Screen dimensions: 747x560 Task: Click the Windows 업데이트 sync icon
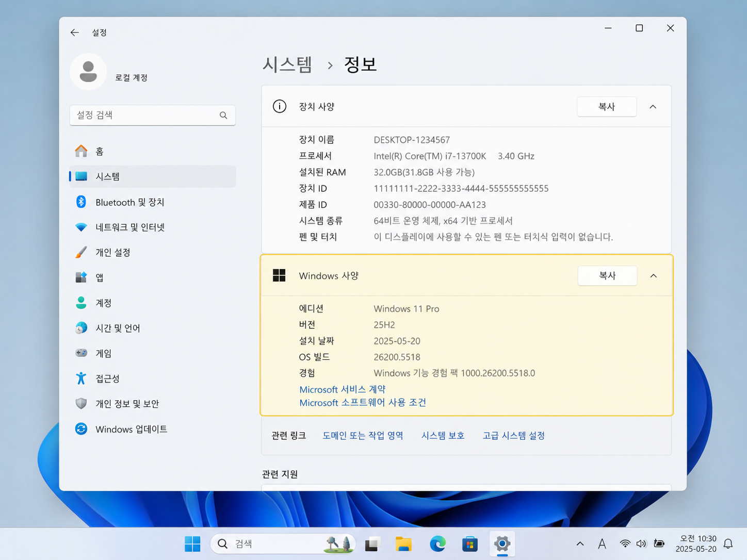click(81, 429)
